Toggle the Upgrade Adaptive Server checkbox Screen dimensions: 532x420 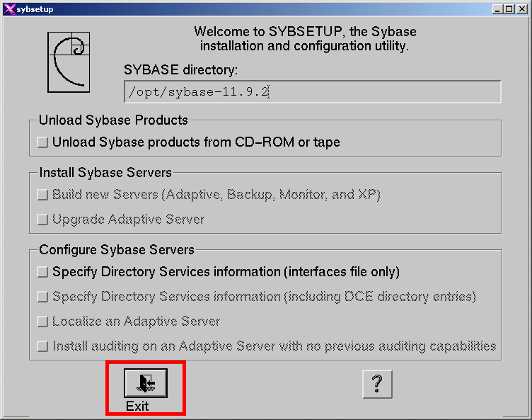tap(42, 220)
